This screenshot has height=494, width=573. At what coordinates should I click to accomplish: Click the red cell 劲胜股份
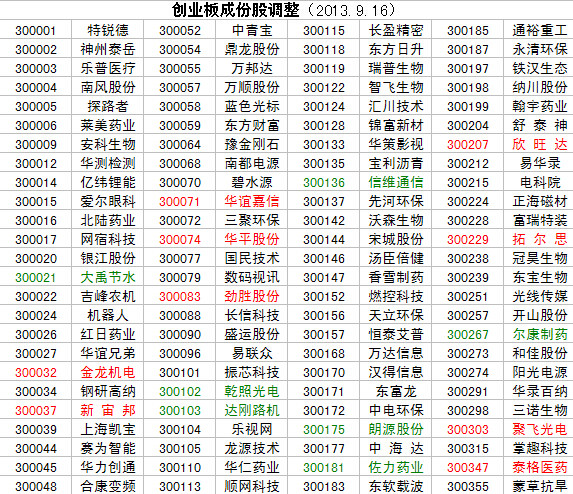tap(252, 296)
